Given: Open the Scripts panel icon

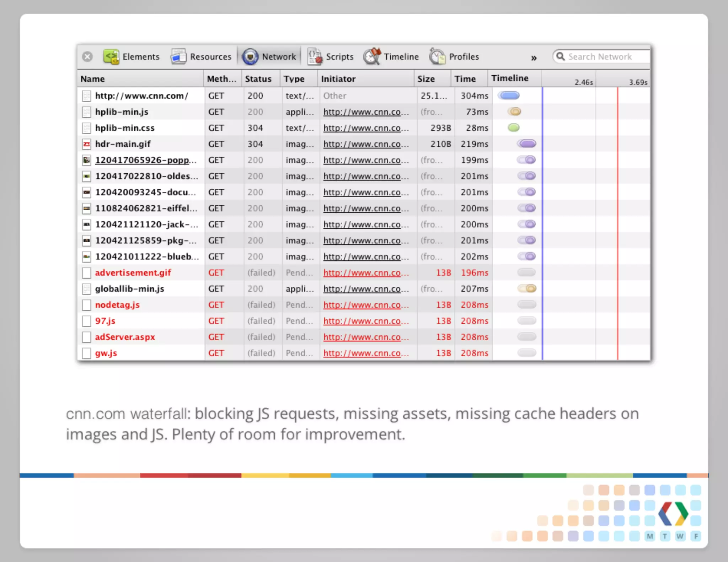Looking at the screenshot, I should 315,57.
